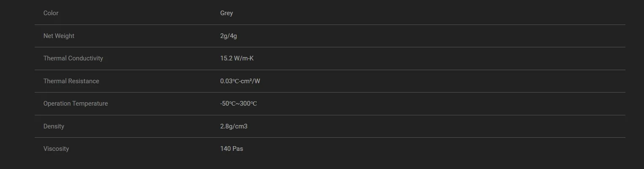Screen dimensions: 644x169
Task: Click the 'Color' specification label
Action: [x=51, y=13]
